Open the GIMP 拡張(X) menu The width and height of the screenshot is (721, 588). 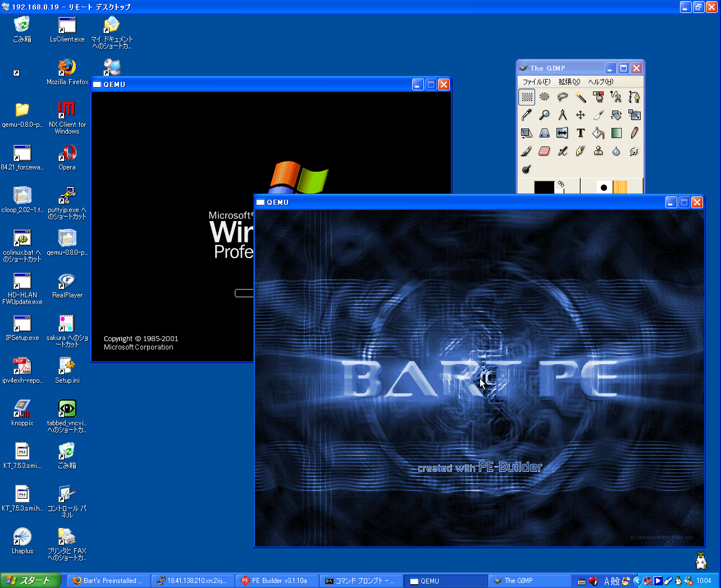pos(569,82)
